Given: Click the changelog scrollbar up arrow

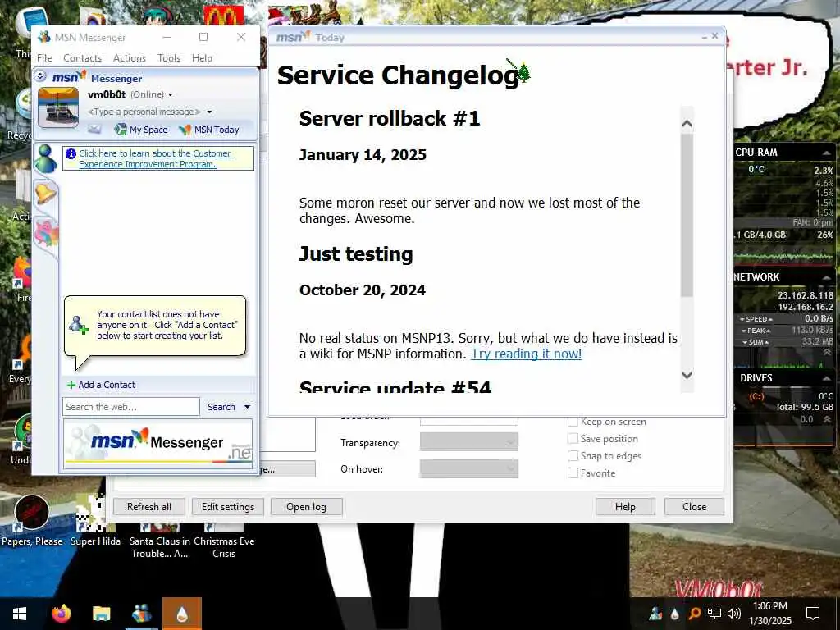Looking at the screenshot, I should point(687,124).
